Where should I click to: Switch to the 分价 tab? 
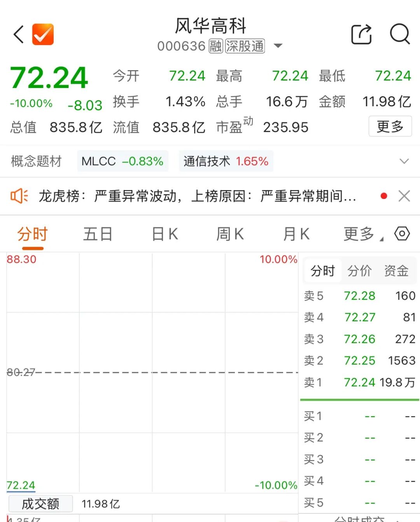point(359,271)
